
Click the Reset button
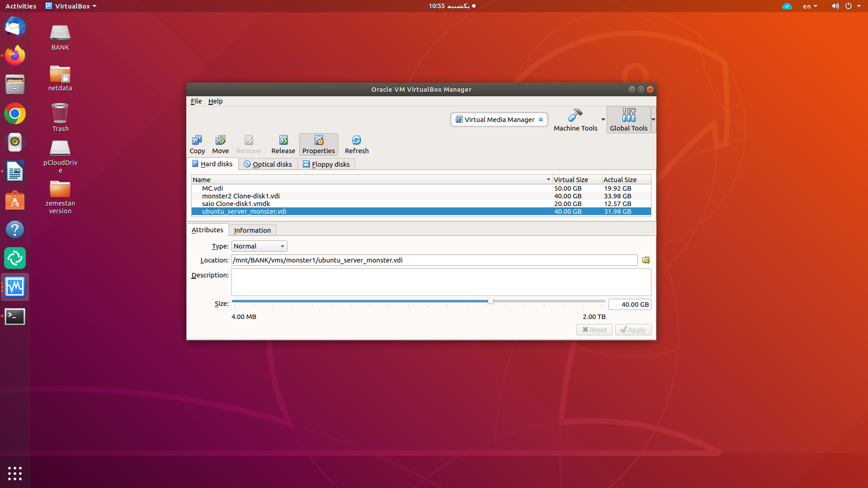tap(594, 330)
